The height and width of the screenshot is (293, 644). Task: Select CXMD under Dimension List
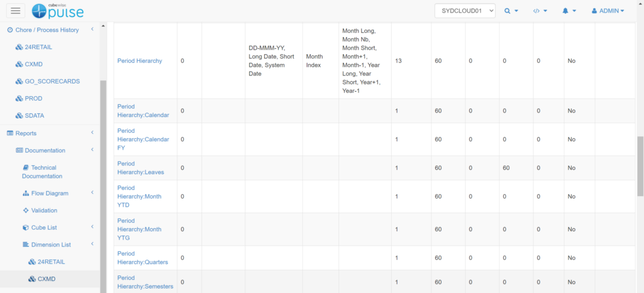click(46, 279)
